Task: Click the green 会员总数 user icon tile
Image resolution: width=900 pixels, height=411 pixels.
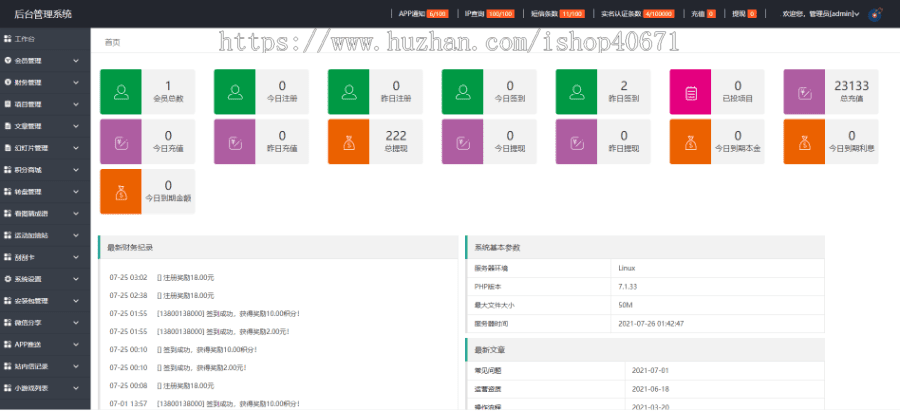Action: click(x=121, y=93)
